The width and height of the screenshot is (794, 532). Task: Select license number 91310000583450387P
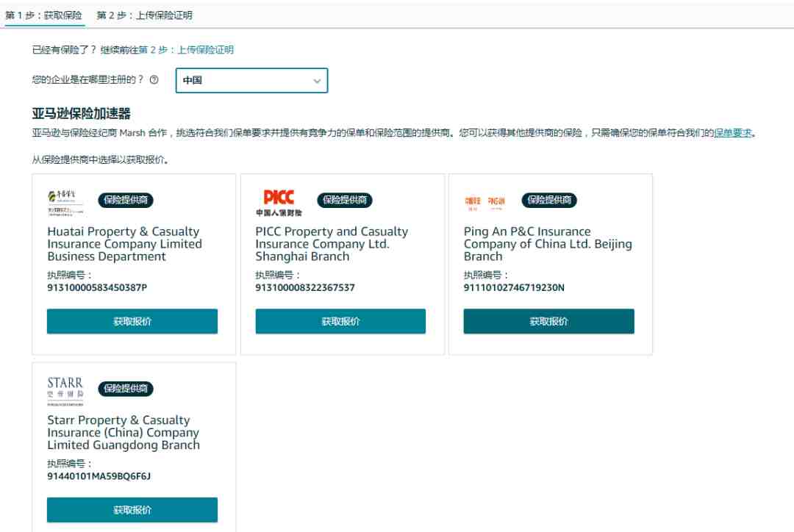coord(97,287)
